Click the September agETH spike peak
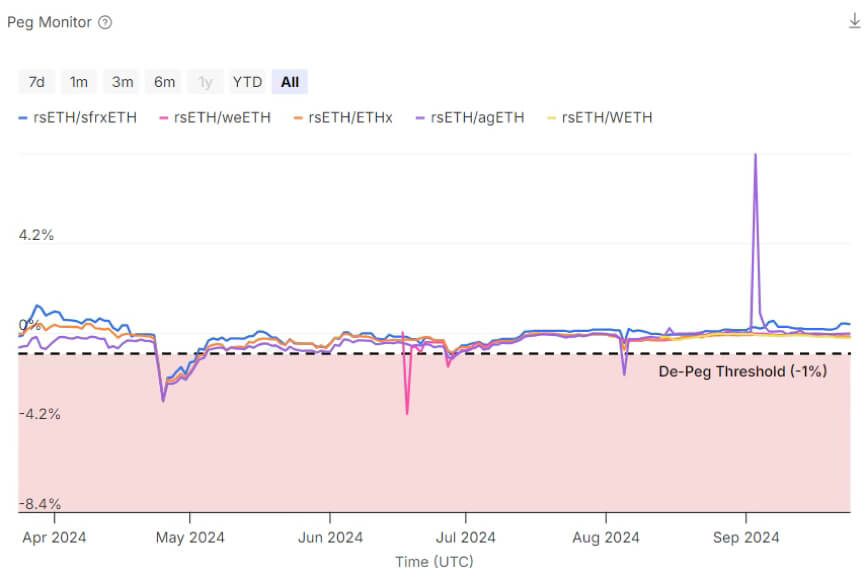 click(x=755, y=156)
